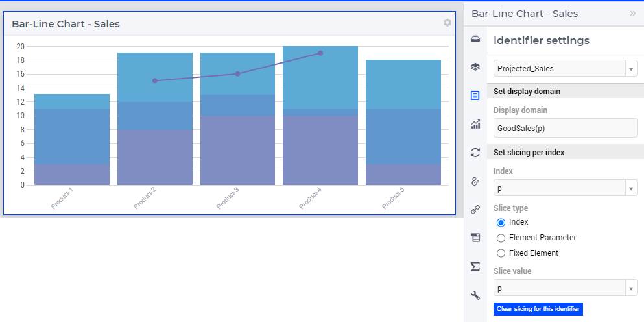
Task: Click Bar-Line Chart - Sales widget title
Action: [66, 24]
